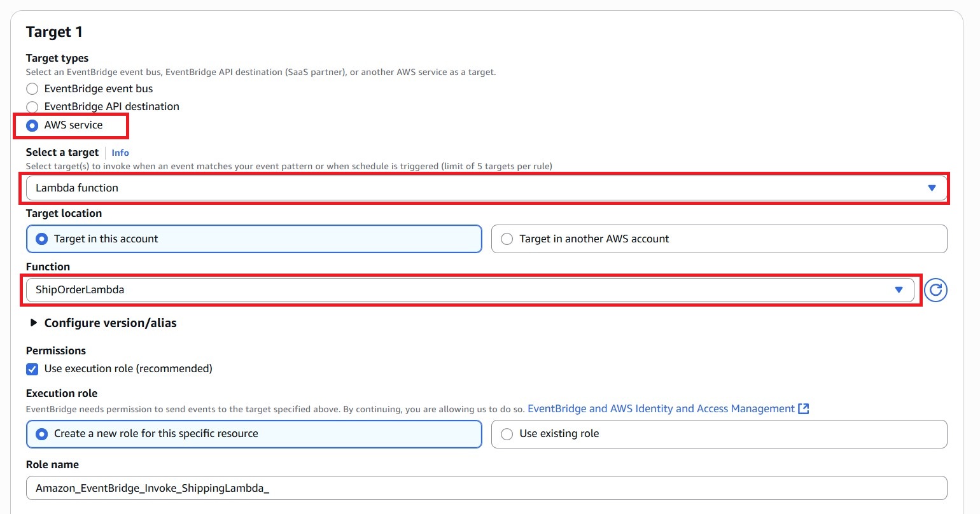Viewport: 980px width, 514px height.
Task: Select the Use existing role option
Action: pyautogui.click(x=507, y=434)
